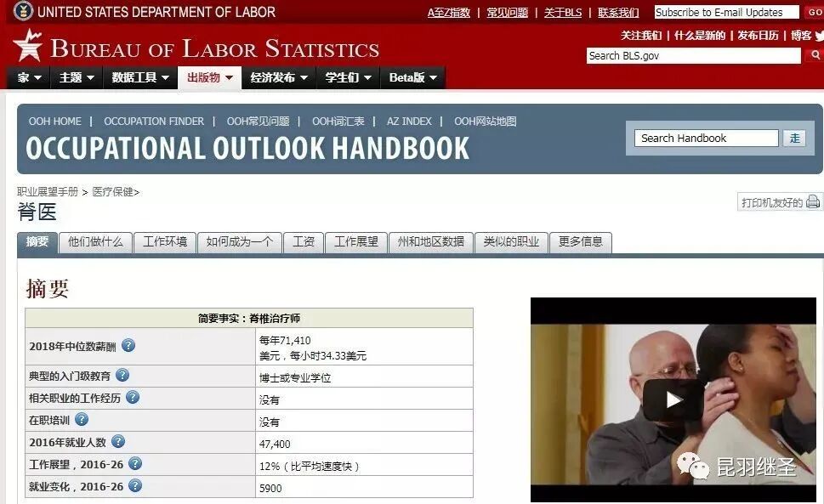Play the chiropractor video
Viewport: 824px width, 504px height.
[x=673, y=400]
